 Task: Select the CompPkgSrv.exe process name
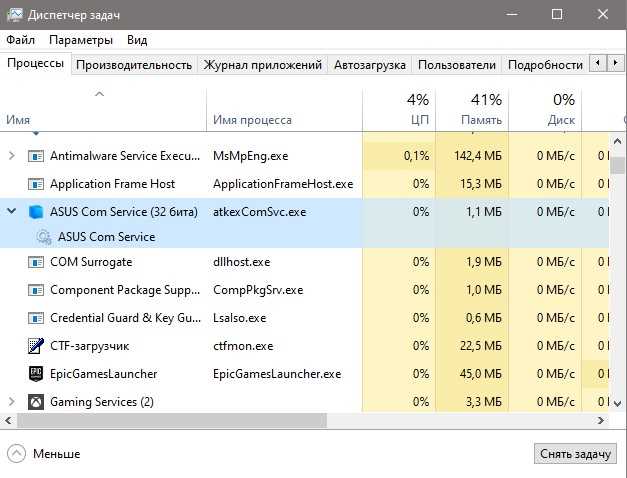point(258,290)
